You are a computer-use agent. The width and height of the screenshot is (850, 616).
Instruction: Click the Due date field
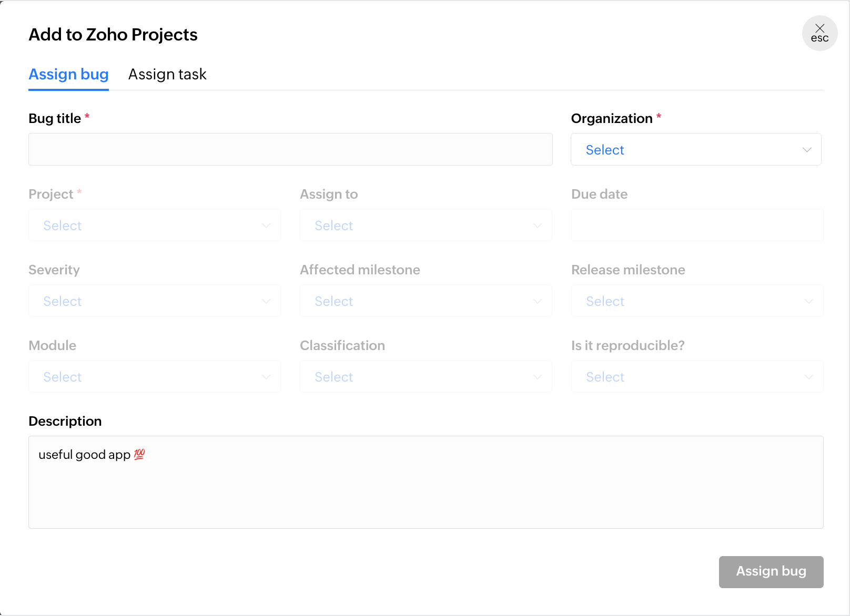(697, 225)
